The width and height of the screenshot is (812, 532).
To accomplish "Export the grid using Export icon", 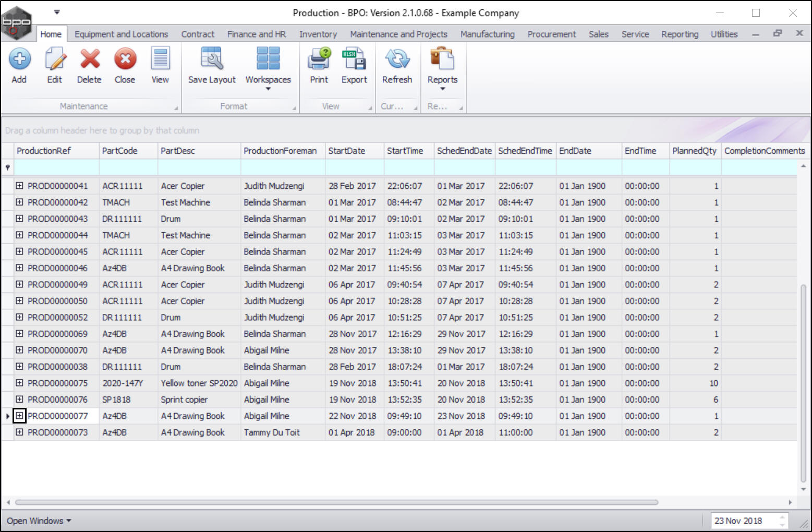I will point(354,59).
